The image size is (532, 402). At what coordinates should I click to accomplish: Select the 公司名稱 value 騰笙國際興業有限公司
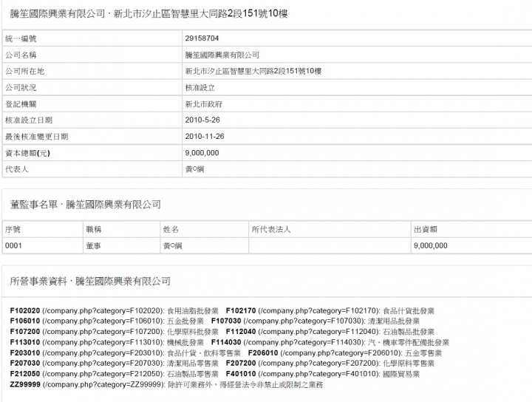point(222,55)
